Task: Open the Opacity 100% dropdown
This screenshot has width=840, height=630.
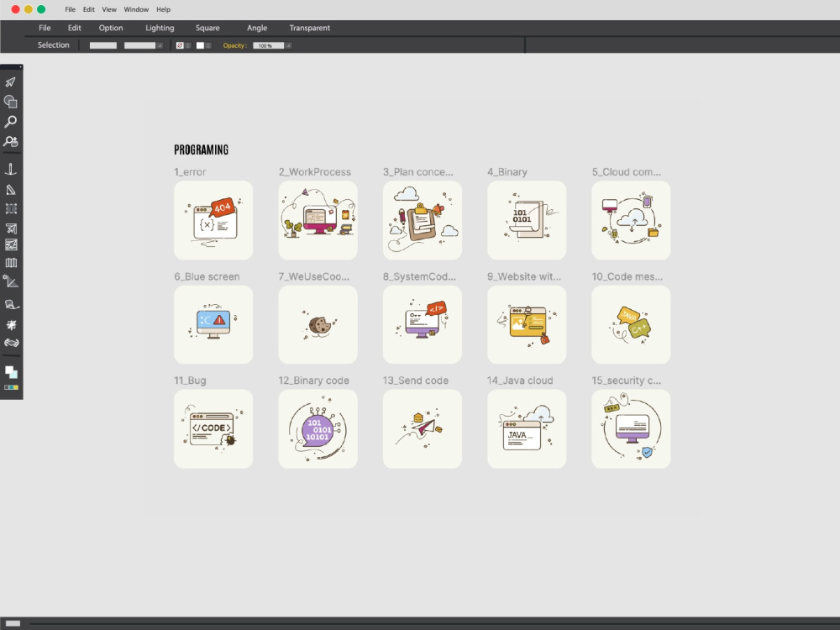Action: [288, 45]
